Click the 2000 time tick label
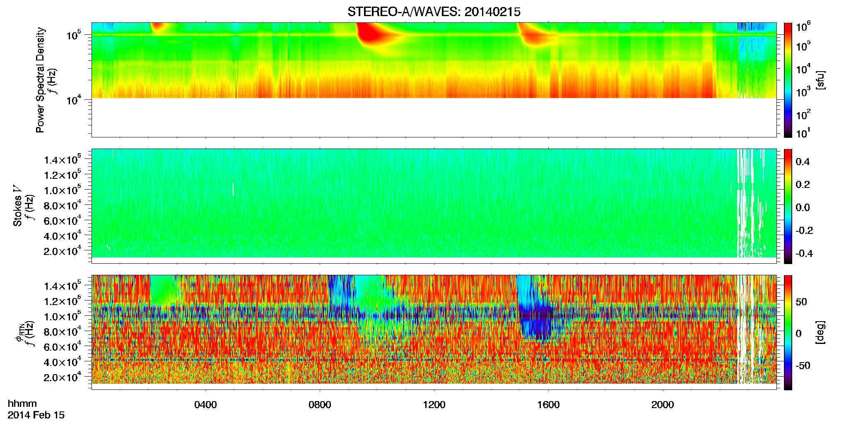 [663, 405]
